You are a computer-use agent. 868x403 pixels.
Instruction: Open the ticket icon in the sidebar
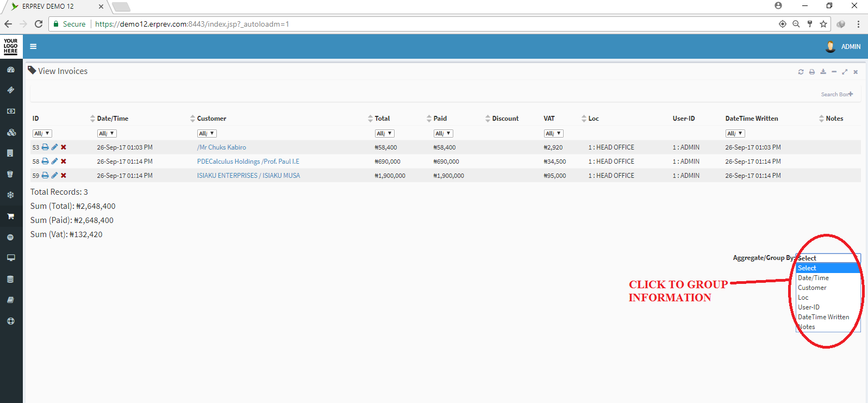coord(10,90)
